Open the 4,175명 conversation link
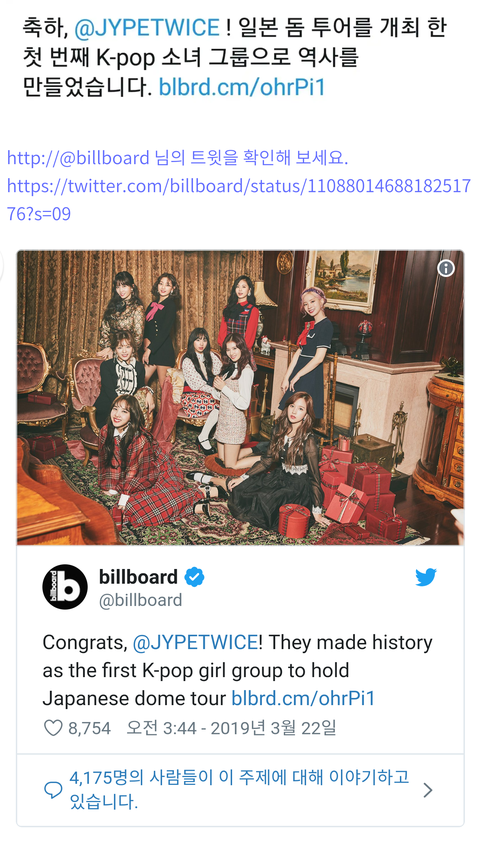The image size is (480, 856). pyautogui.click(x=239, y=790)
